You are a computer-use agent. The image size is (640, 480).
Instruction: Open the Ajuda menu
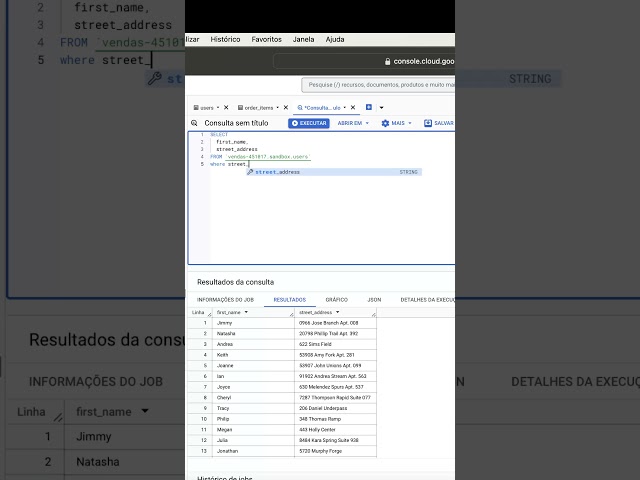pos(335,40)
